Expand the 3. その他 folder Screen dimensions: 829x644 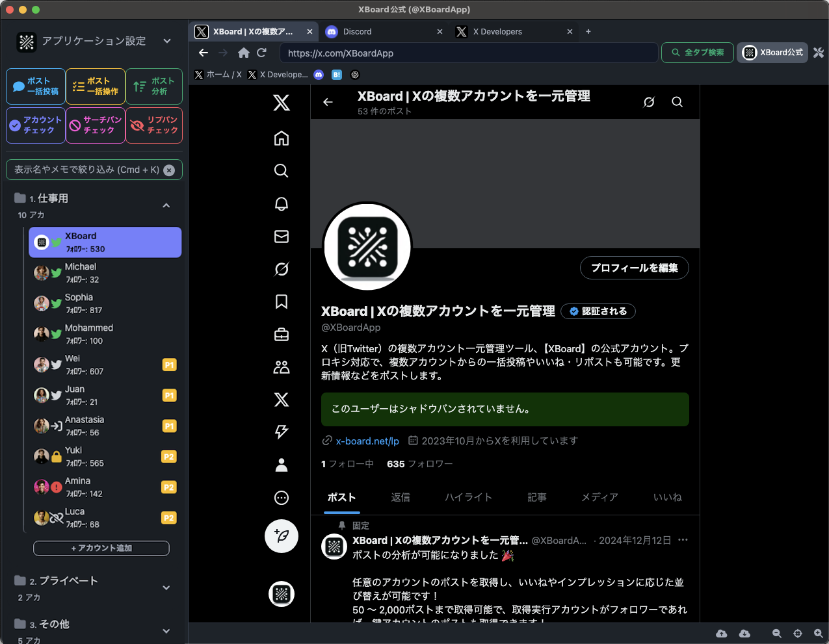pyautogui.click(x=166, y=631)
